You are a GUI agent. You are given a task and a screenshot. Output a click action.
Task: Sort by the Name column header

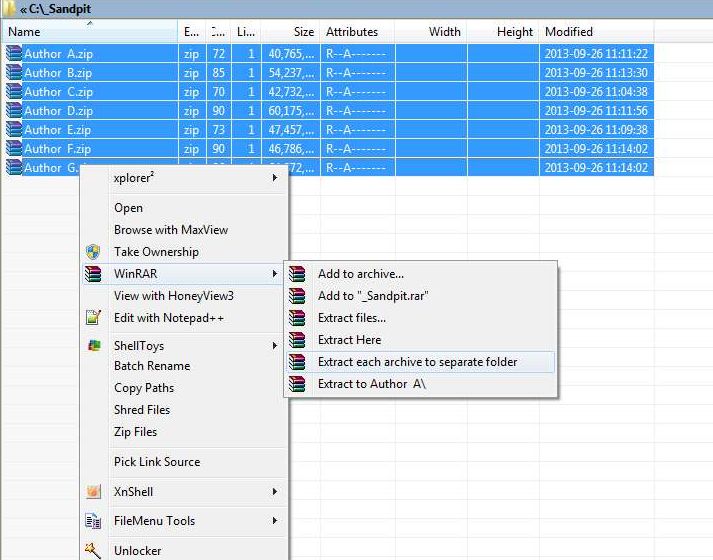coord(89,32)
